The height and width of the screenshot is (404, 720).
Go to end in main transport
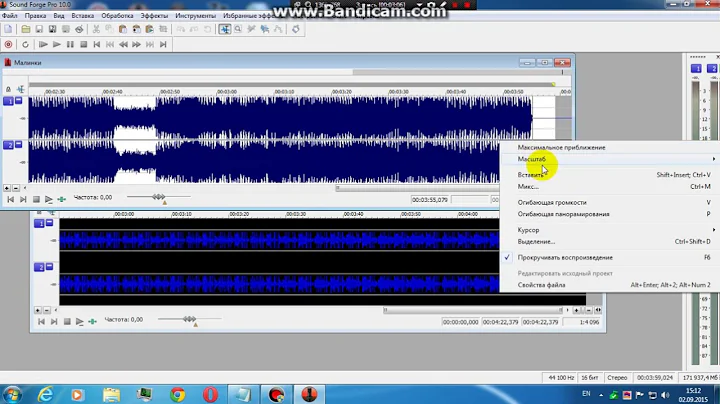(x=163, y=45)
